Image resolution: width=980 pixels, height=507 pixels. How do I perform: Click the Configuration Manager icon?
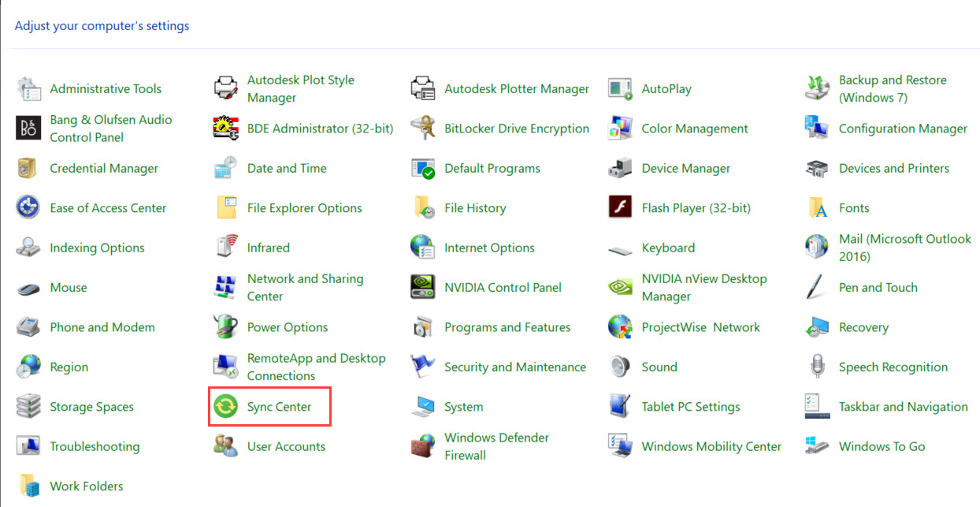(818, 129)
